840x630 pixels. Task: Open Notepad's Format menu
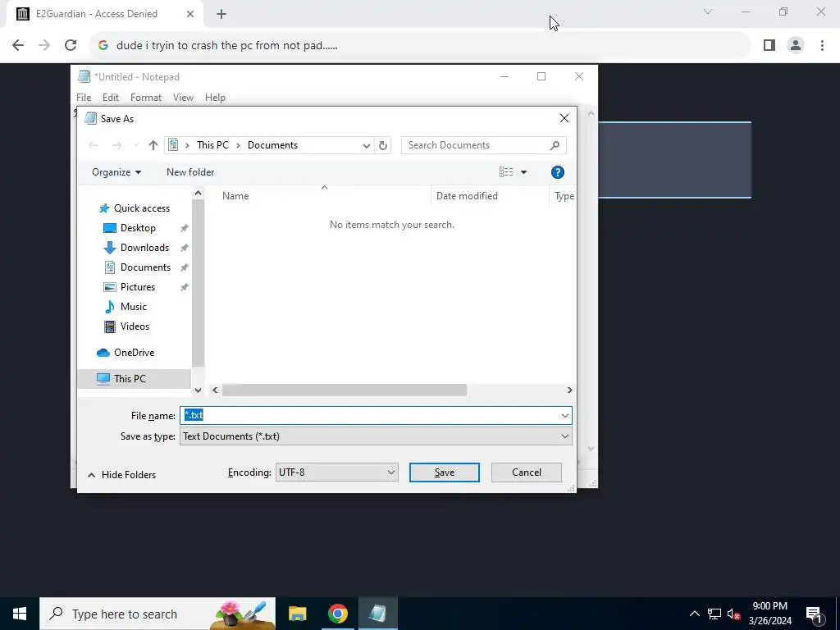[146, 98]
